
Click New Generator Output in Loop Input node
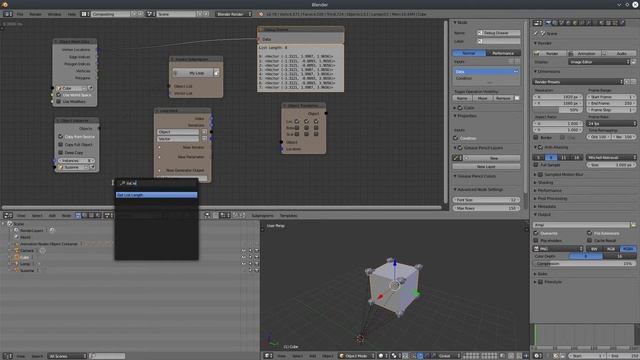pos(185,170)
